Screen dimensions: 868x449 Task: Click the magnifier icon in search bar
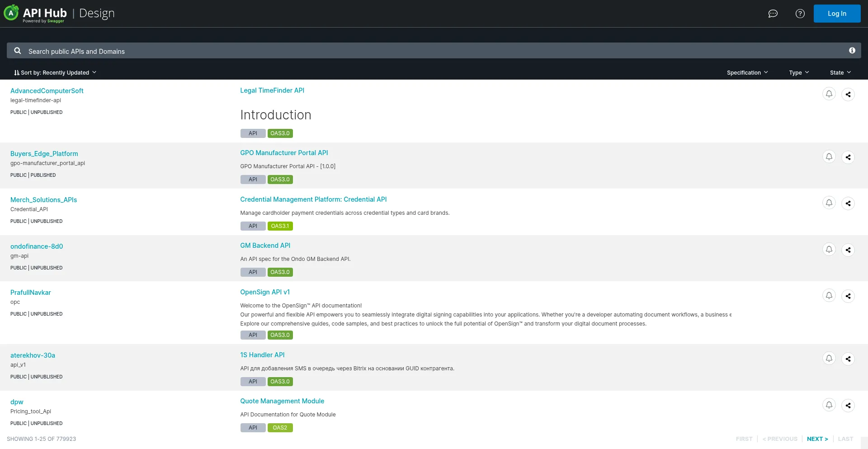pyautogui.click(x=18, y=51)
